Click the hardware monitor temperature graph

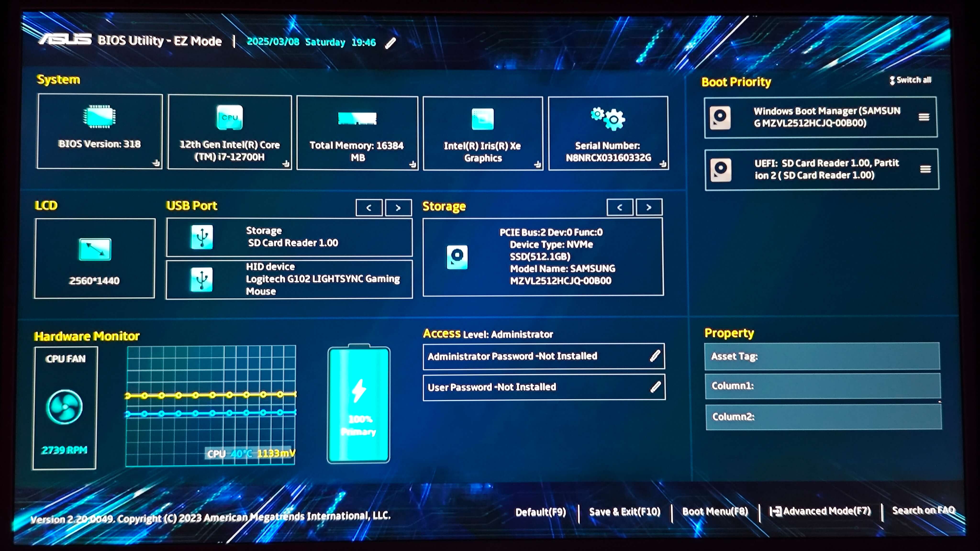pyautogui.click(x=211, y=406)
